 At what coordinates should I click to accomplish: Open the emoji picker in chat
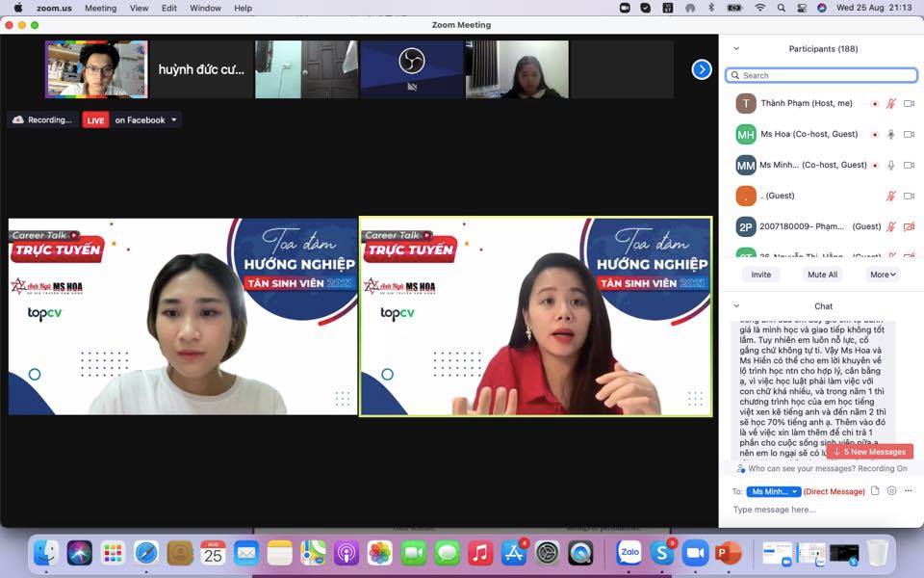point(891,491)
